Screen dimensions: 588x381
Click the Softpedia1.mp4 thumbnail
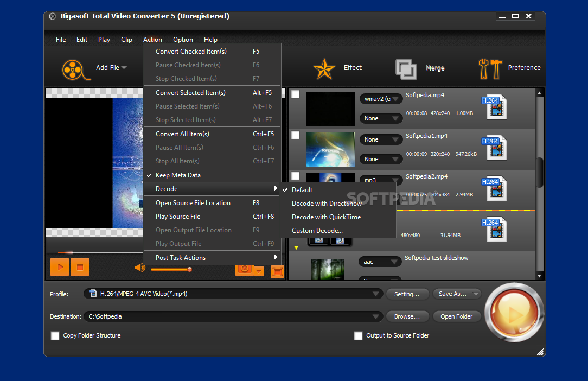tap(330, 149)
